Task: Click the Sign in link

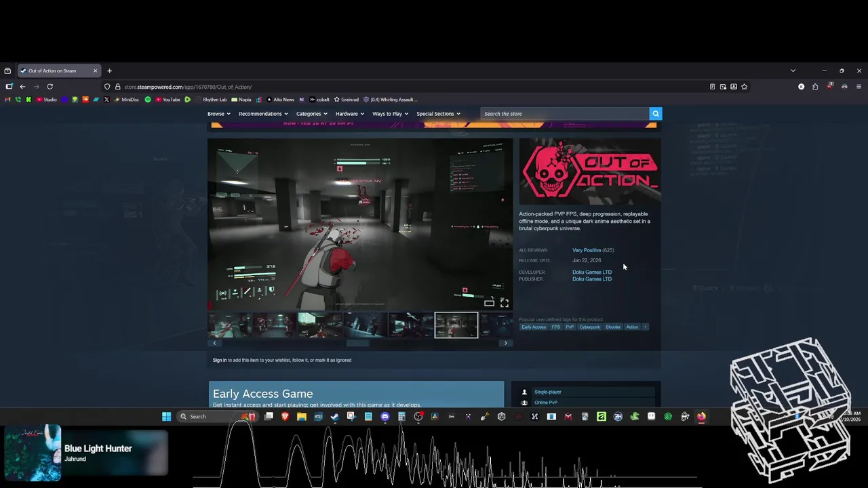Action: (x=220, y=360)
